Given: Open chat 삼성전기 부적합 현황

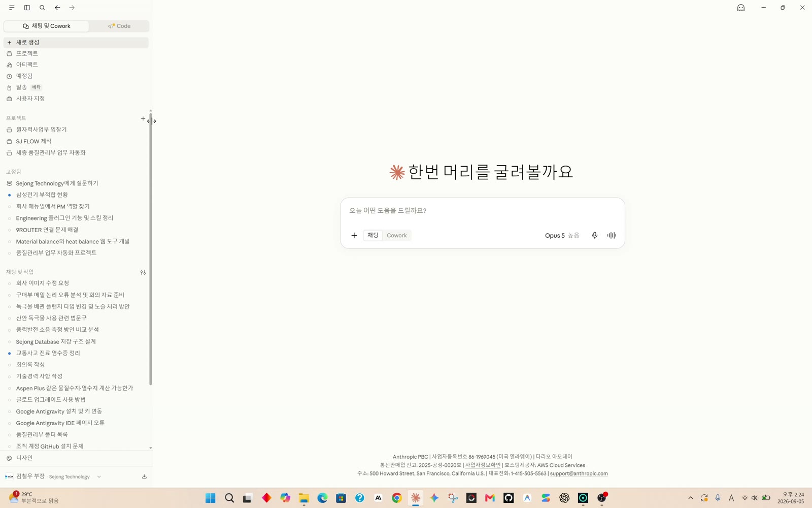Looking at the screenshot, I should coord(76,195).
